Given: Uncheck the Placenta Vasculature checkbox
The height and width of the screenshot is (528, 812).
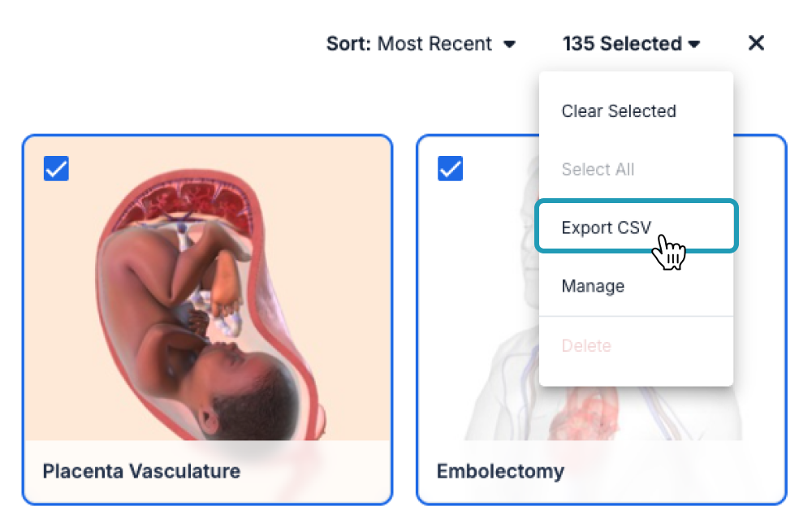Looking at the screenshot, I should [x=57, y=168].
